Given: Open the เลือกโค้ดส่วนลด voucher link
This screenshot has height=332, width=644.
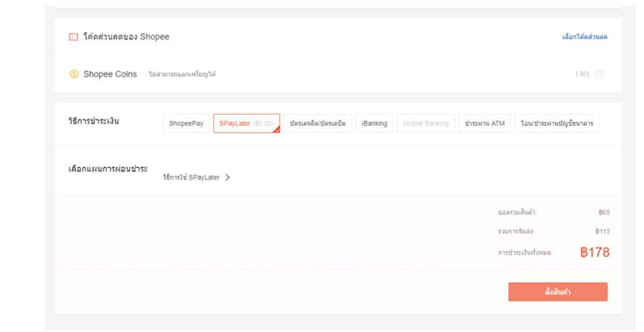Looking at the screenshot, I should click(584, 37).
